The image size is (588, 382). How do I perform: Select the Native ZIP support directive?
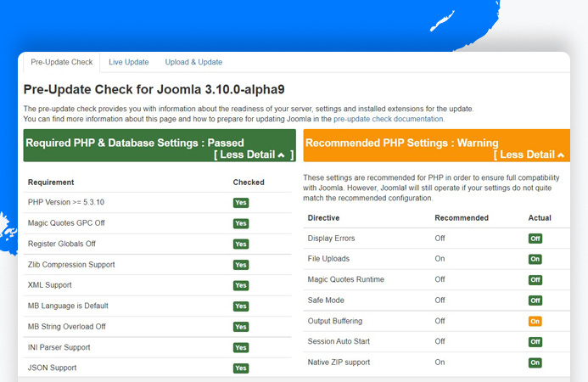(x=339, y=362)
